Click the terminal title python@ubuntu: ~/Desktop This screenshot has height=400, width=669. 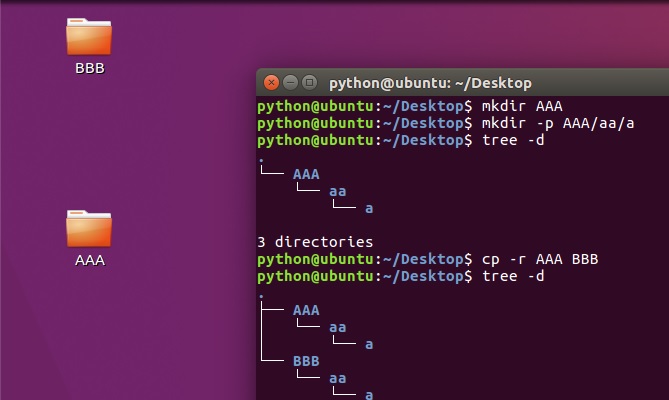(x=430, y=83)
